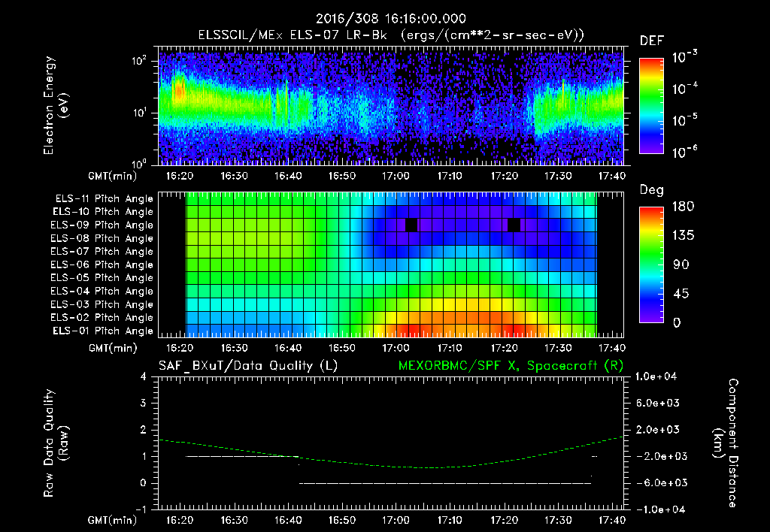This screenshot has width=770, height=532.
Task: Click the 'ELS-04 Pitch Angle' row label
Action: 102,292
